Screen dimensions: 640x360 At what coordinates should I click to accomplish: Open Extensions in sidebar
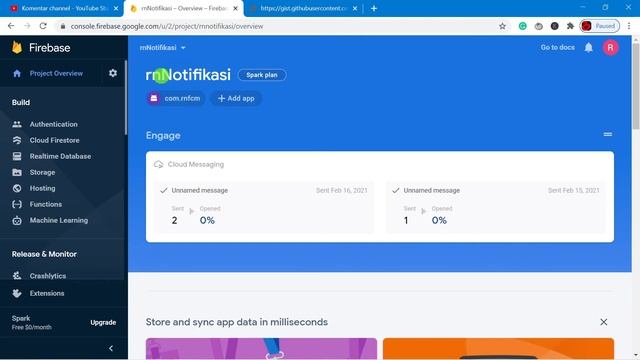(47, 293)
